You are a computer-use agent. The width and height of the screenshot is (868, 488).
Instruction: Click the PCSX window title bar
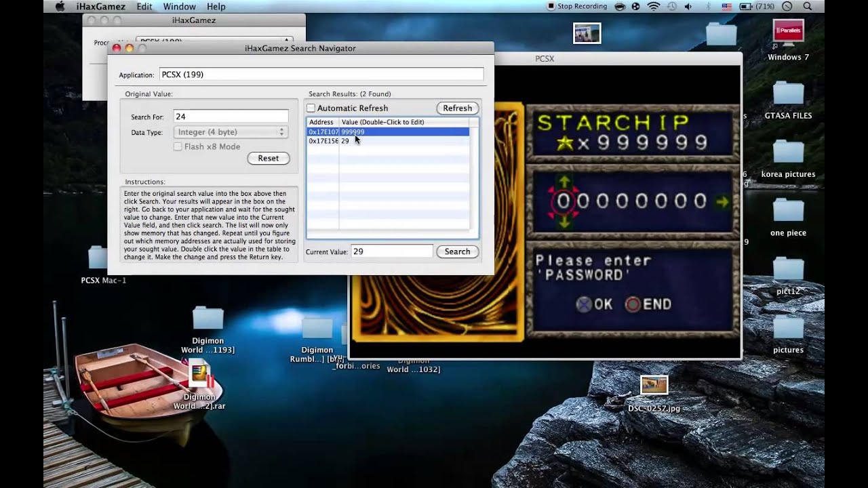(x=545, y=59)
